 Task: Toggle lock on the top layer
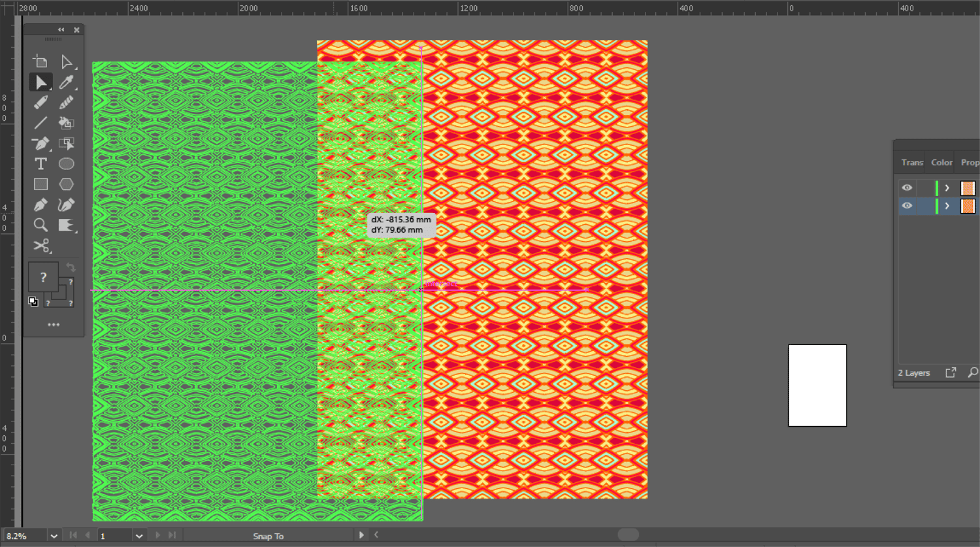[x=924, y=188]
